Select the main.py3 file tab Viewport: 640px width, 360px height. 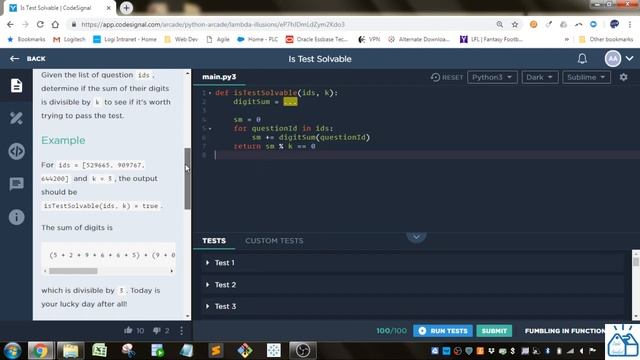click(219, 77)
